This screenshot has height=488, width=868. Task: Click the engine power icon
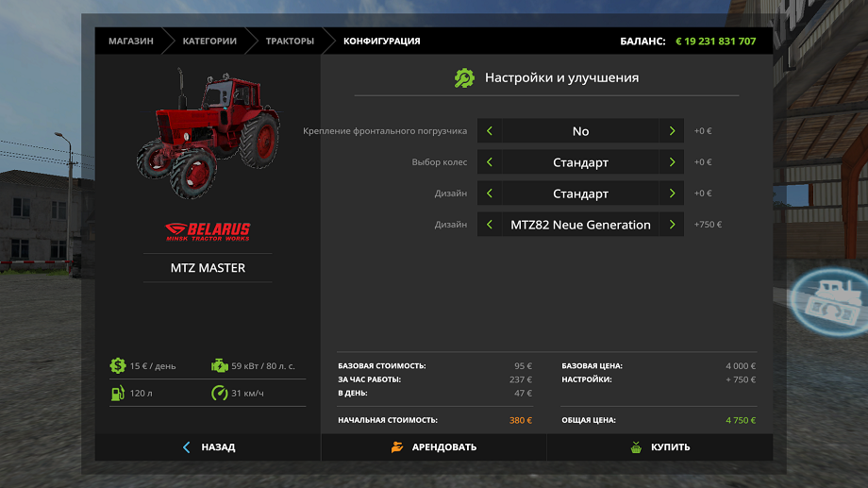tap(219, 365)
